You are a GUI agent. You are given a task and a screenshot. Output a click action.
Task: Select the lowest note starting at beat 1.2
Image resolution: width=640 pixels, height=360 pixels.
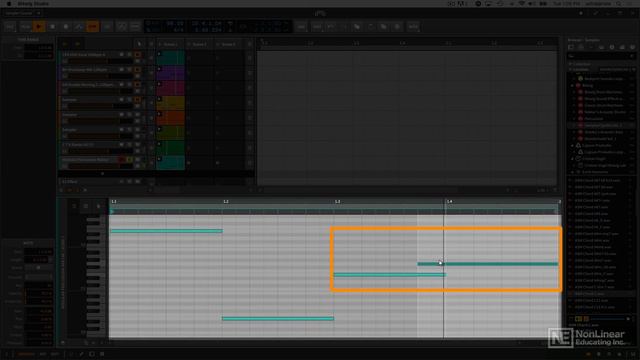278,318
